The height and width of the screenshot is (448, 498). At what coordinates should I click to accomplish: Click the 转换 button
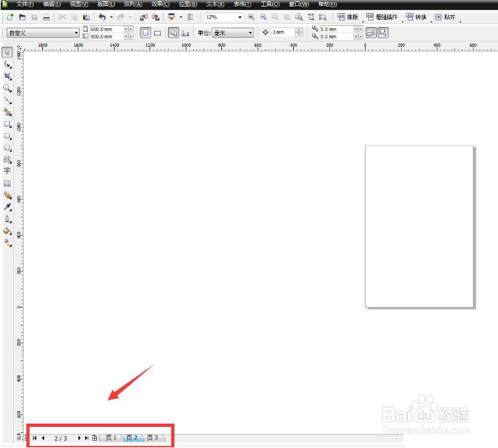pyautogui.click(x=416, y=17)
